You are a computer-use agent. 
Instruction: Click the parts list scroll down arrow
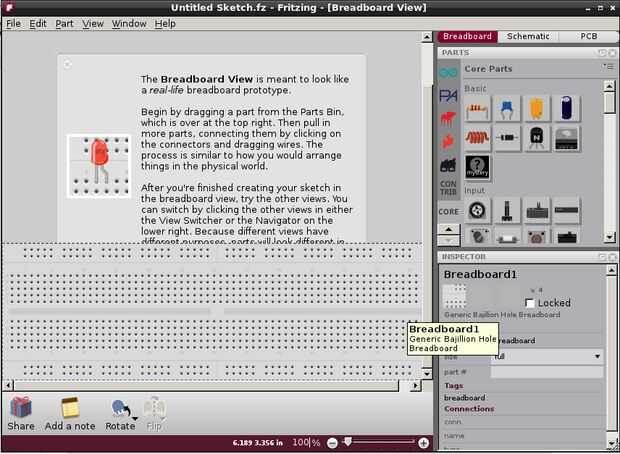click(x=609, y=237)
